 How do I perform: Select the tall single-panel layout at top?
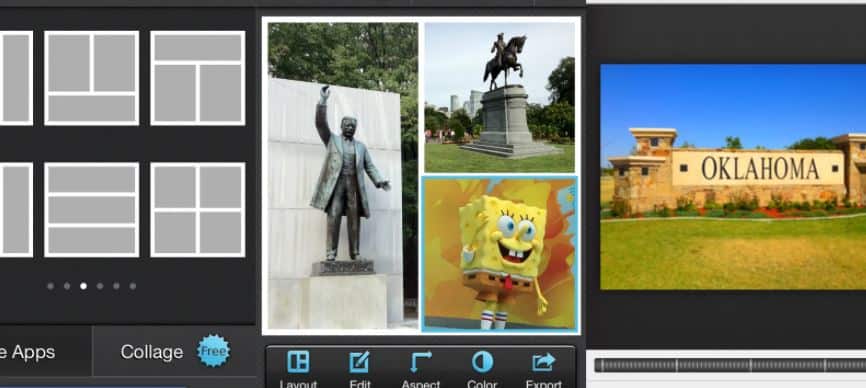pos(16,78)
